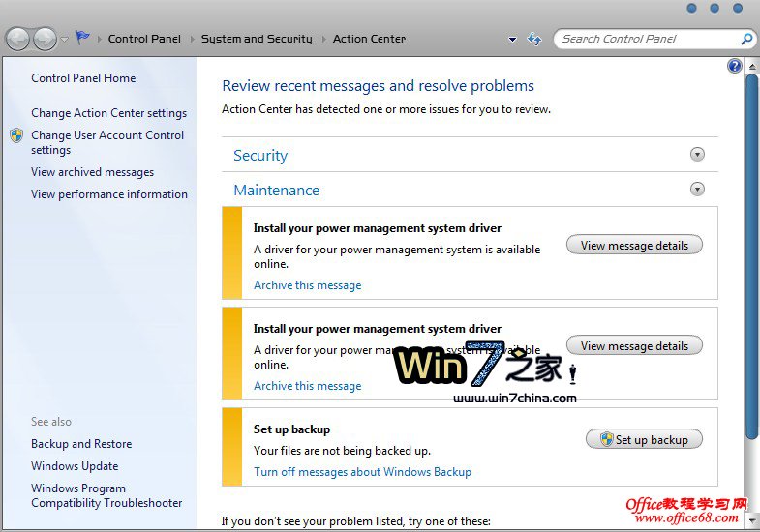Image resolution: width=760 pixels, height=532 pixels.
Task: Open View performance information
Action: pyautogui.click(x=109, y=194)
